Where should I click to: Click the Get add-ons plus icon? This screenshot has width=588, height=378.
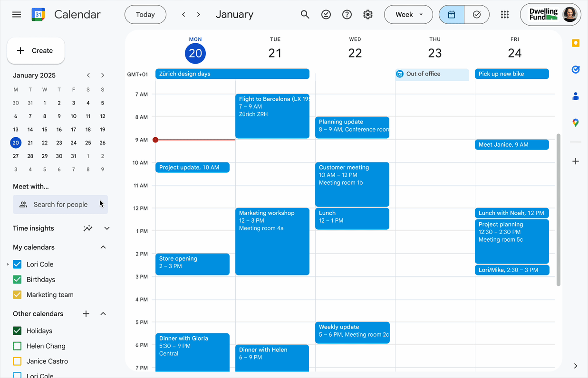click(575, 161)
